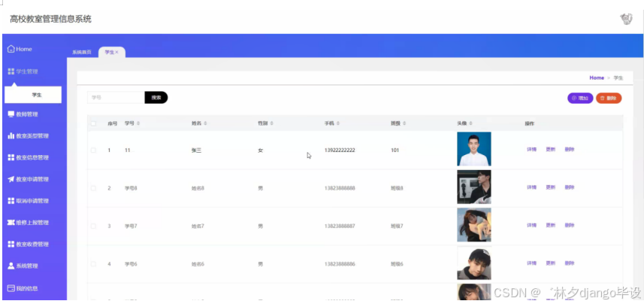Viewport: 644px width, 304px height.
Task: Open 张三's avatar photo thumbnail
Action: tap(474, 149)
